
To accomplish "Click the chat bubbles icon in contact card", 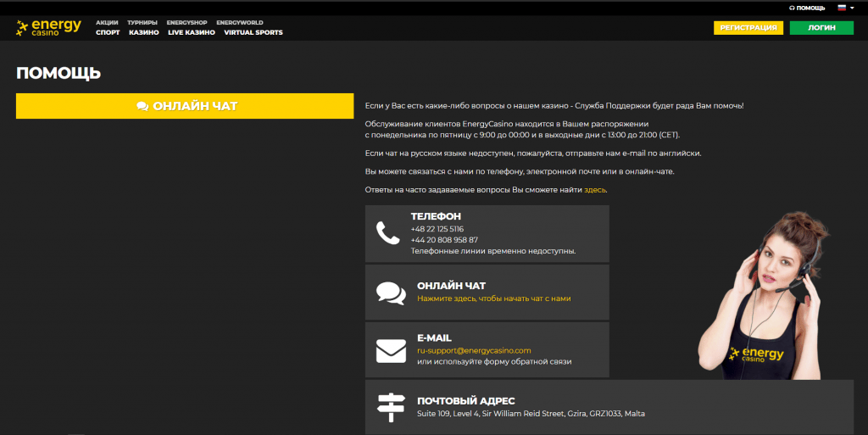I will tap(391, 293).
